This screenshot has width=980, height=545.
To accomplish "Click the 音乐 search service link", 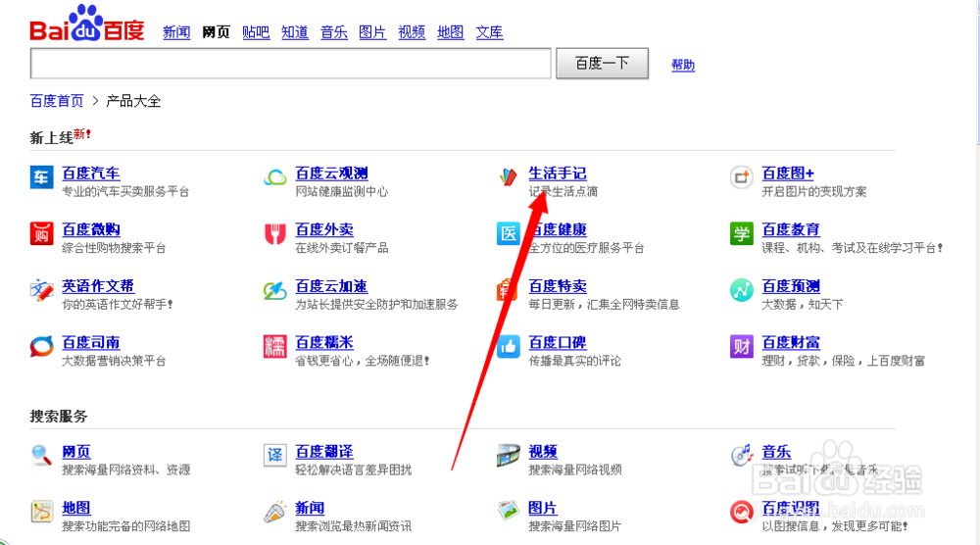I will pyautogui.click(x=776, y=451).
